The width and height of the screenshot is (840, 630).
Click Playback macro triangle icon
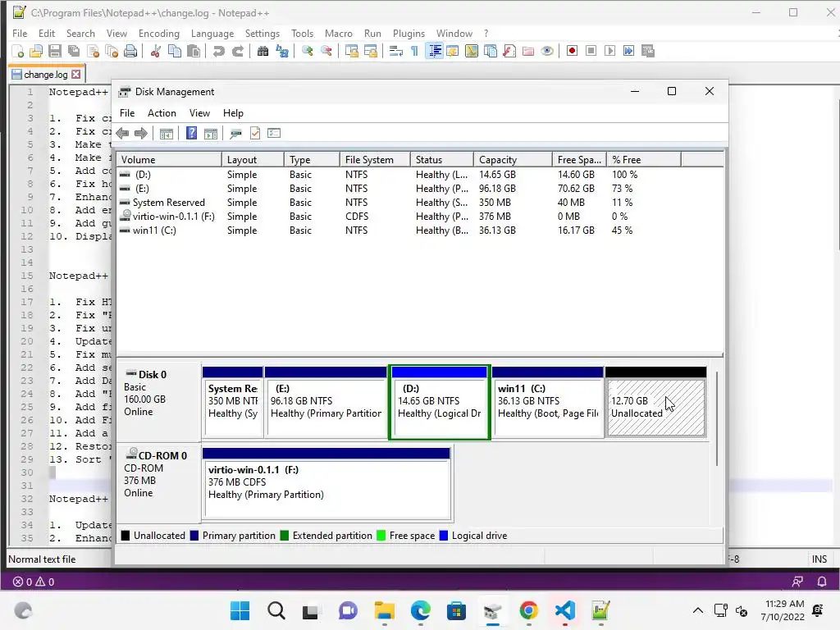tap(609, 51)
